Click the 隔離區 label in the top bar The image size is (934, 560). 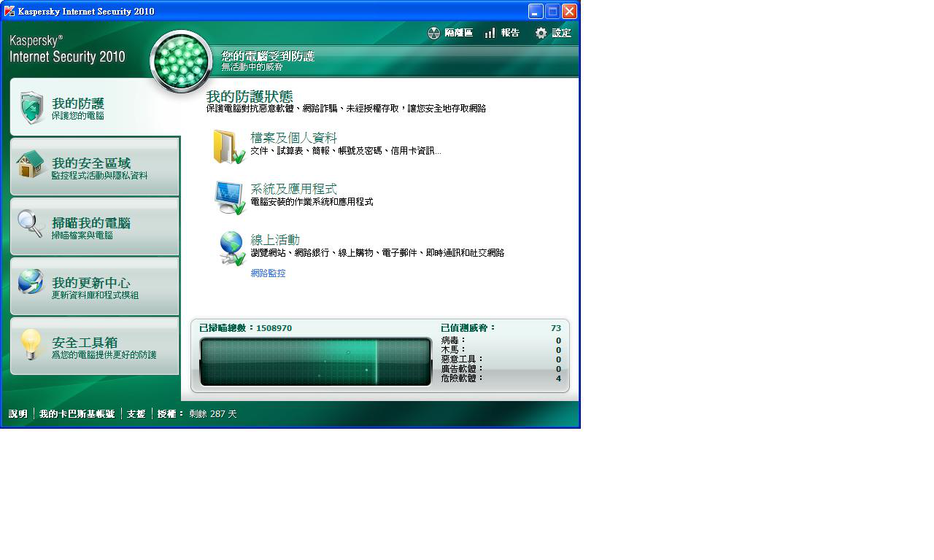[x=459, y=33]
